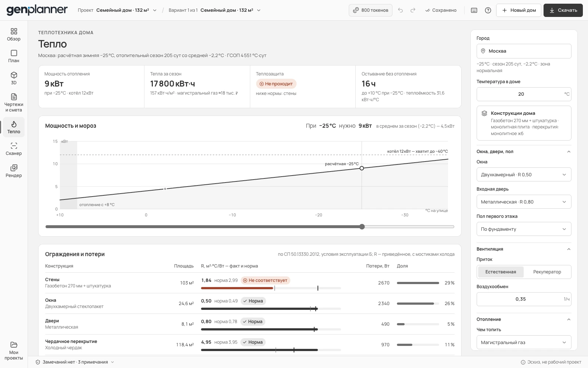Open the Рендер section
588x368 pixels.
[14, 171]
